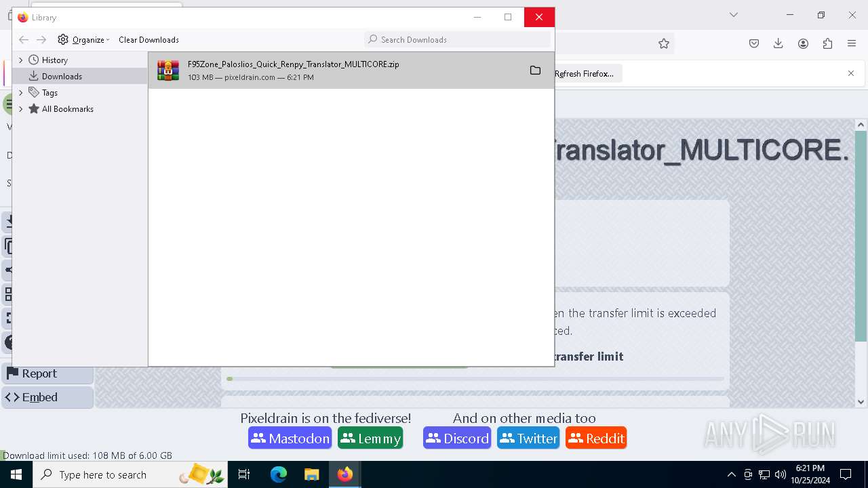Open the list all tabs dropdown

click(x=733, y=15)
